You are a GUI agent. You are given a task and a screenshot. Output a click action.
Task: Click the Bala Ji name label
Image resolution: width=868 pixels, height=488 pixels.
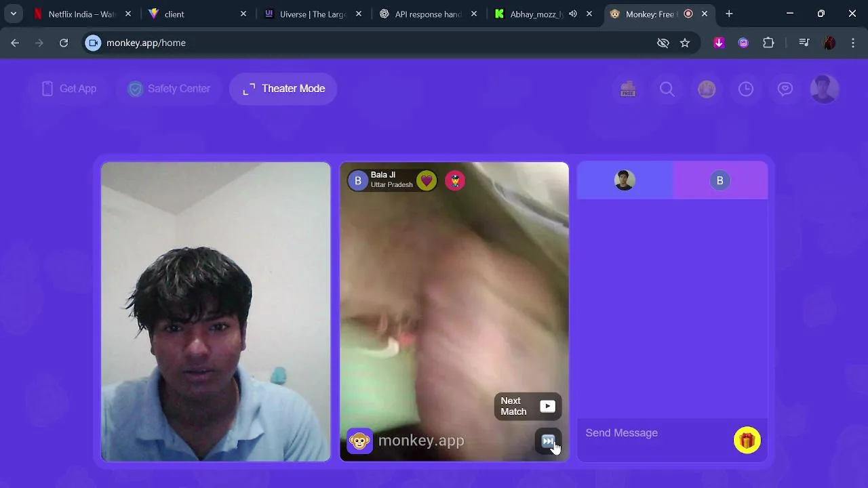[x=383, y=175]
